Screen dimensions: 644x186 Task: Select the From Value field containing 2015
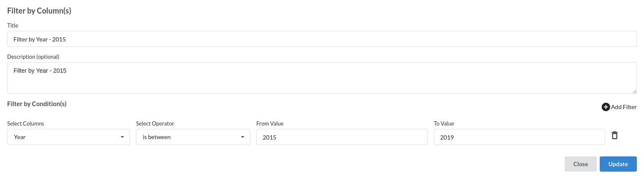click(x=342, y=137)
